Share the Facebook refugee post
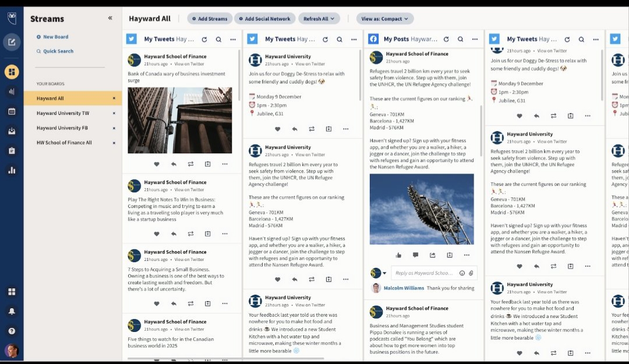Image resolution: width=629 pixels, height=364 pixels. pyautogui.click(x=432, y=255)
